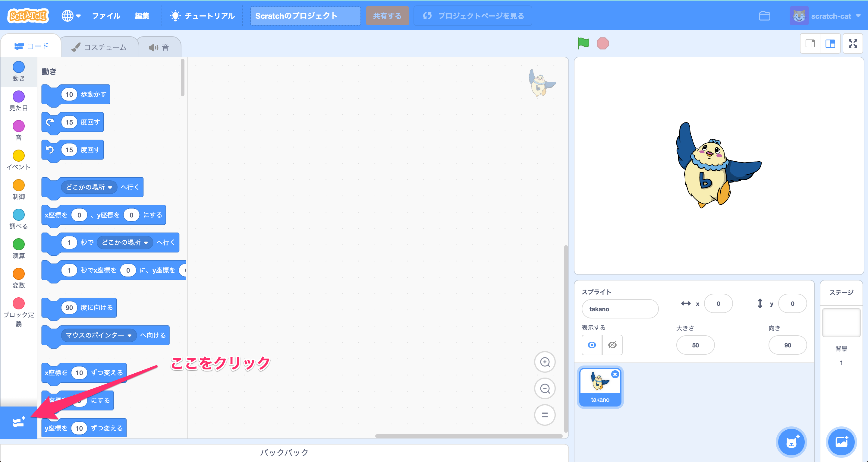This screenshot has height=462, width=868.
Task: Choose a new sprite with cat button
Action: coord(791,442)
